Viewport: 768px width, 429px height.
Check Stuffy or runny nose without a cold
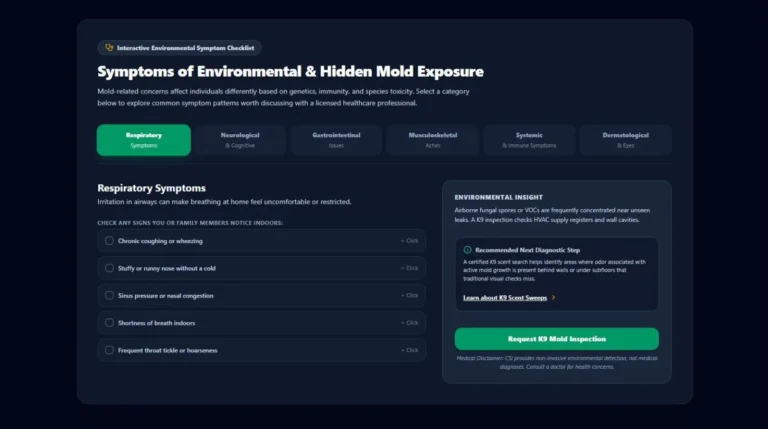pyautogui.click(x=109, y=268)
